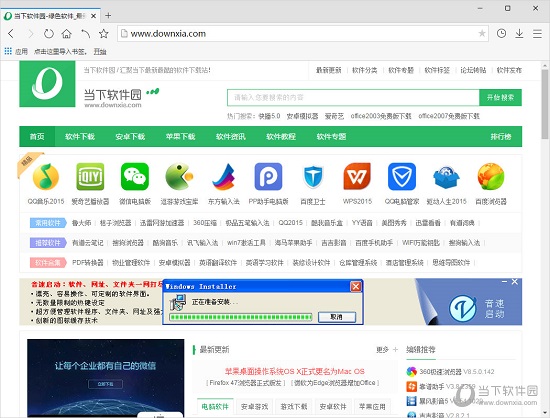550x418 pixels.
Task: Bookmark page via star in address bar
Action: coord(482,33)
